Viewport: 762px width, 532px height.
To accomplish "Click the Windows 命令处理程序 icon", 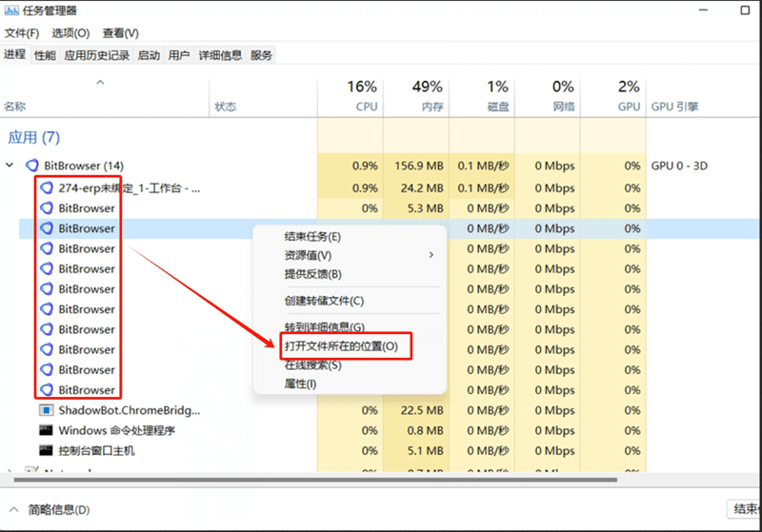I will (x=46, y=430).
